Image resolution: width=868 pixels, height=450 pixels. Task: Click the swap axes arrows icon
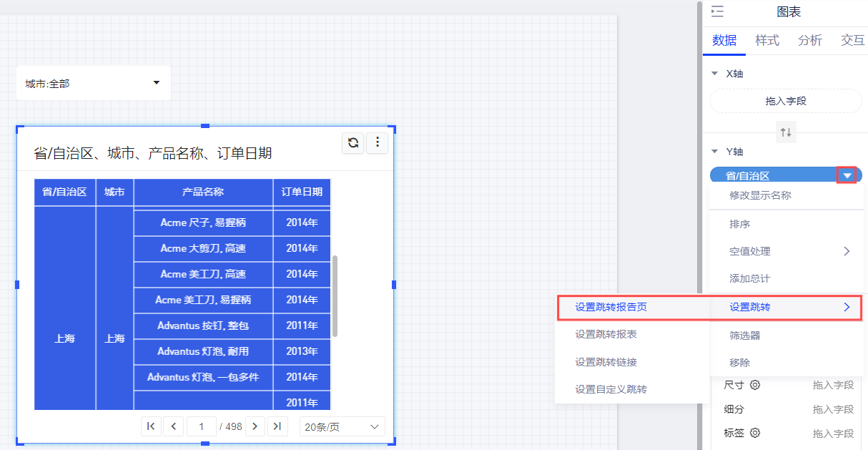786,132
